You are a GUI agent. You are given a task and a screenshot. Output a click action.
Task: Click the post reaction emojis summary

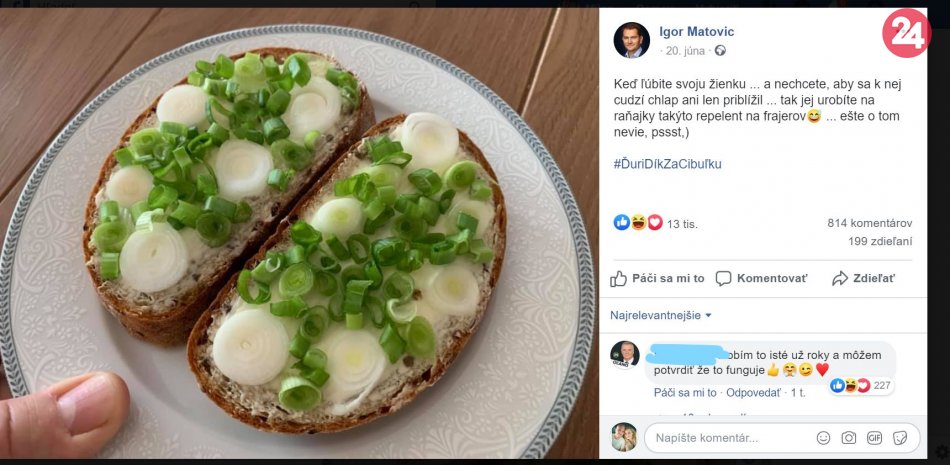click(638, 222)
